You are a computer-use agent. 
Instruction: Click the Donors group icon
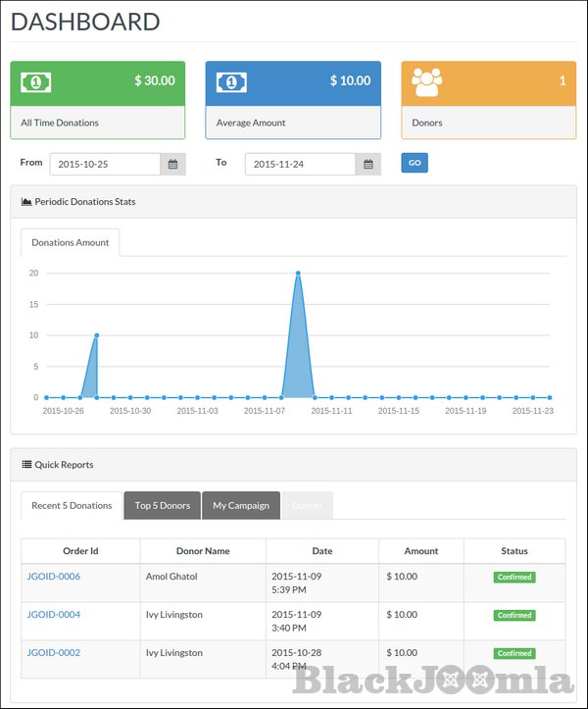pyautogui.click(x=427, y=82)
